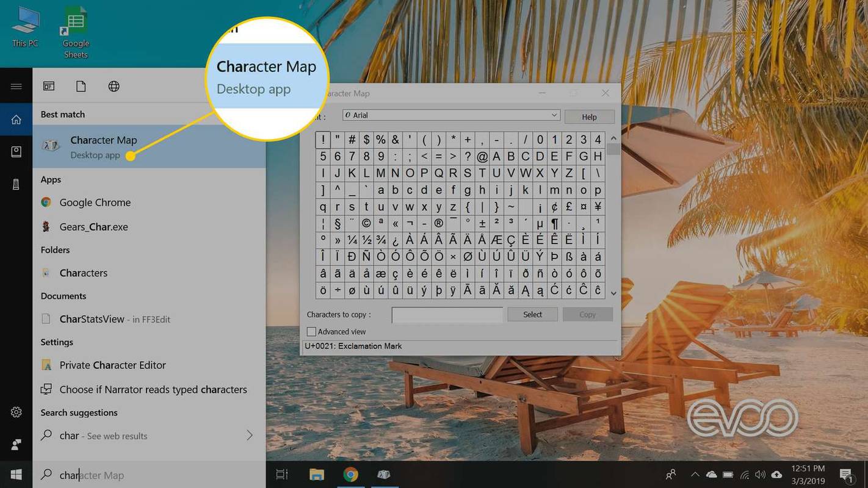Select the exclamation mark character cell

tap(323, 140)
